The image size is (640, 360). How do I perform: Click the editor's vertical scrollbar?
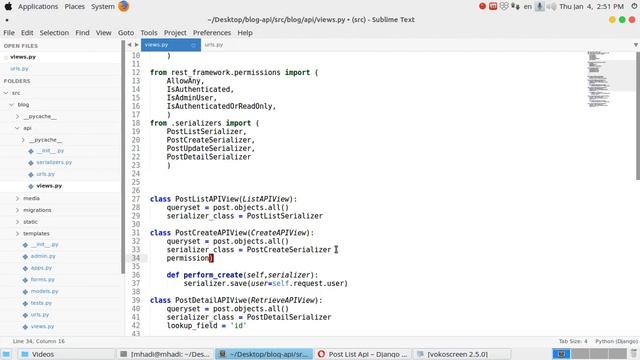coord(638,116)
